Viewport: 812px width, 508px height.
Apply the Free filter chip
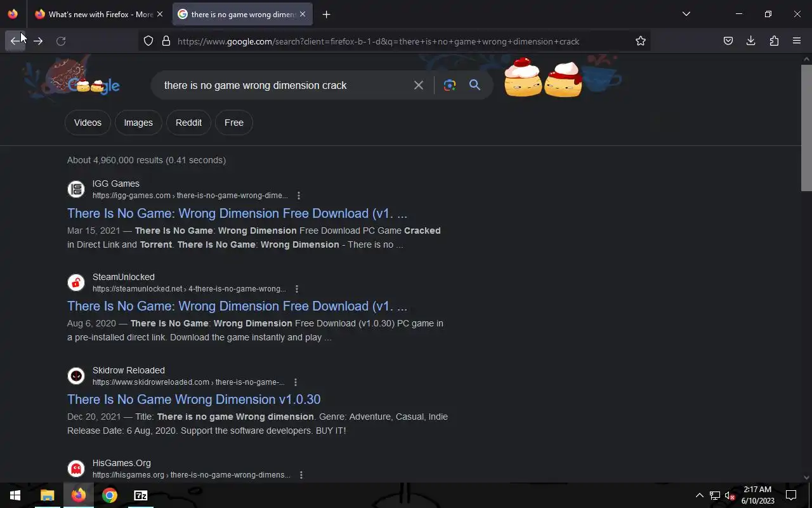pyautogui.click(x=234, y=123)
